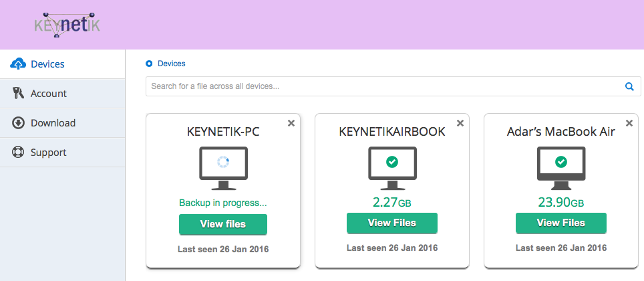Click the "Backup in progress..." status

tap(223, 203)
